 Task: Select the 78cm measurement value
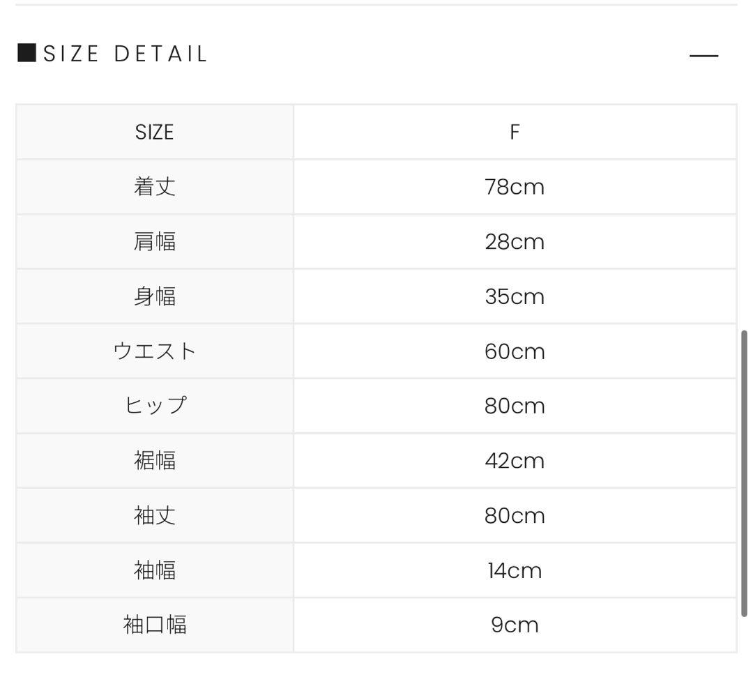[515, 186]
